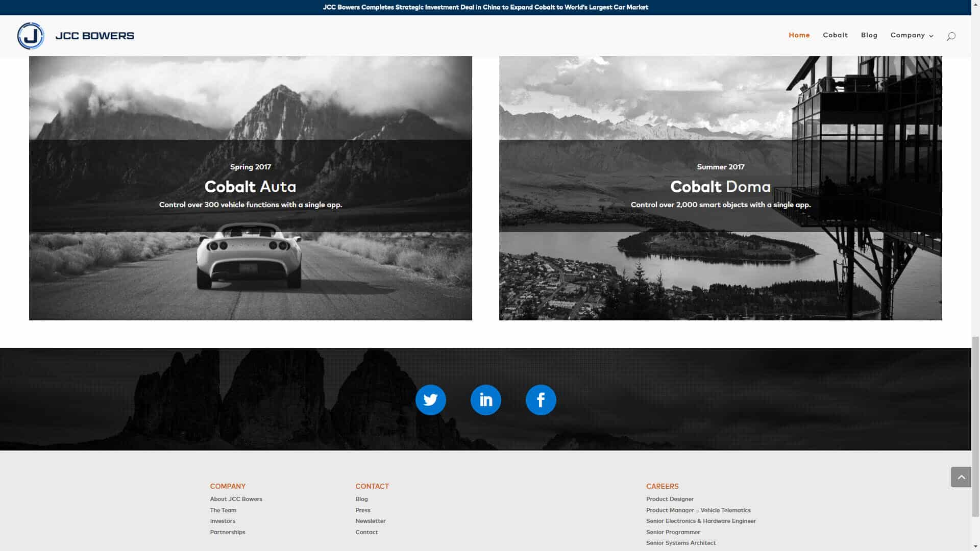Image resolution: width=980 pixels, height=551 pixels.
Task: Click the JCC BOWERS wordmark text
Action: pyautogui.click(x=95, y=36)
